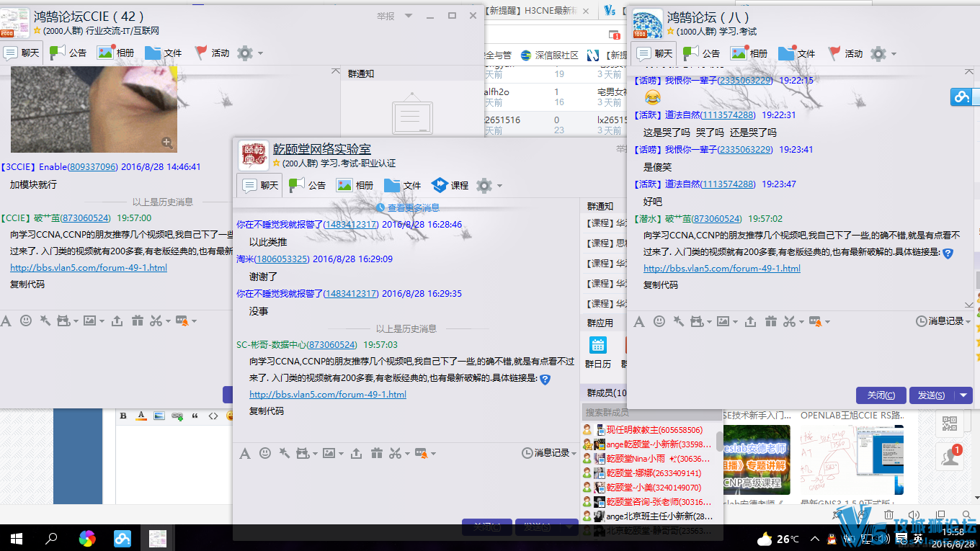The image size is (980, 551).
Task: Click user ID link 873060524 in 鸿鹄论坛CCIE (42)
Action: pos(86,218)
